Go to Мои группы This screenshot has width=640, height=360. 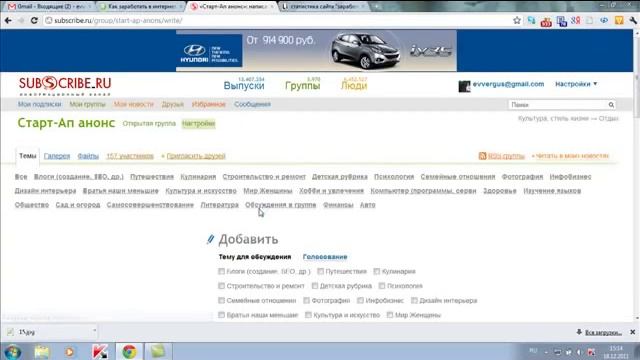(87, 104)
